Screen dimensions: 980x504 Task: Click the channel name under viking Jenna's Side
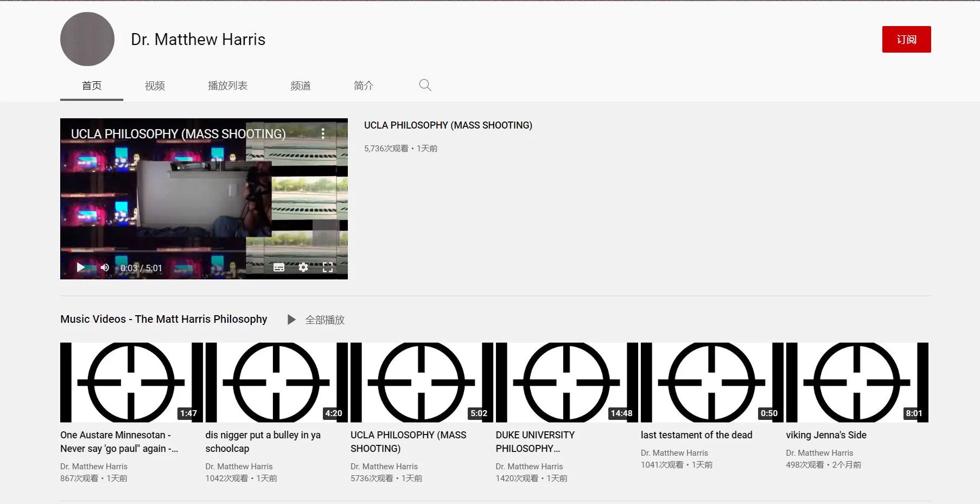[819, 452]
